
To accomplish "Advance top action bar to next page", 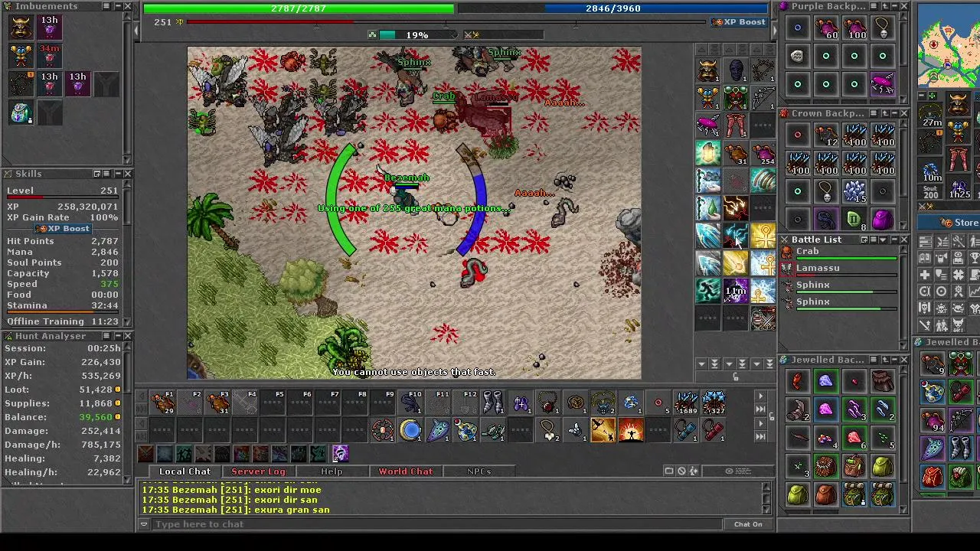I will tap(760, 396).
